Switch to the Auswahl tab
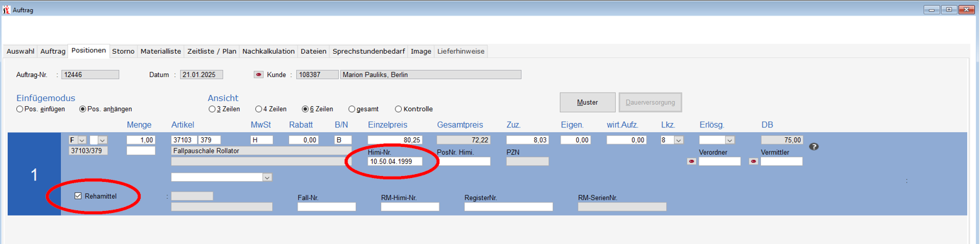 click(x=21, y=51)
